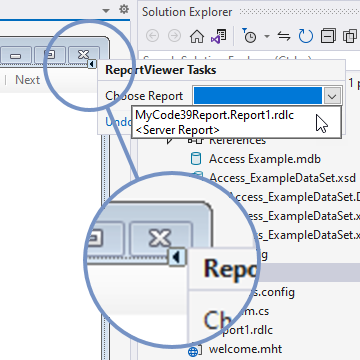Screen dimensions: 360x360
Task: Switch views using the Visual Studio solution icon
Action: pos(218,36)
